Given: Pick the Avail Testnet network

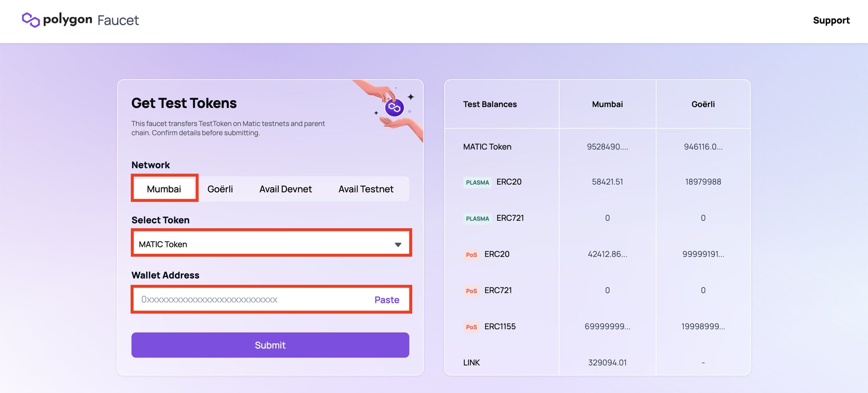Looking at the screenshot, I should pyautogui.click(x=366, y=189).
